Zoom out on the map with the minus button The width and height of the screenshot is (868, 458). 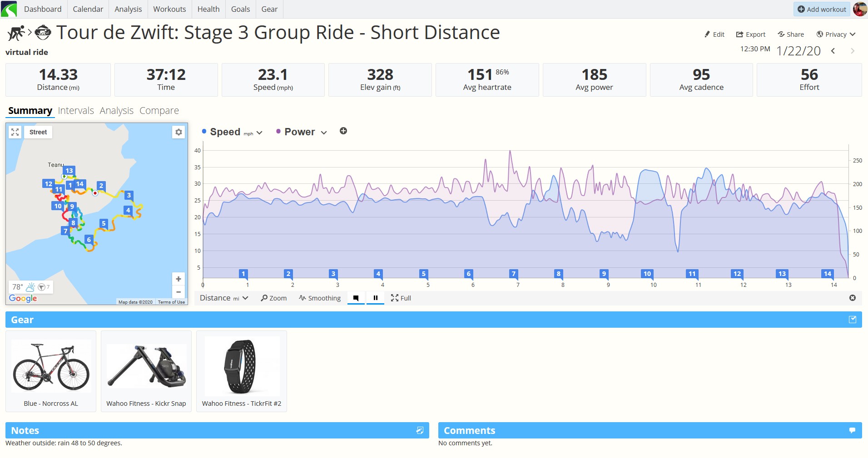click(x=179, y=292)
